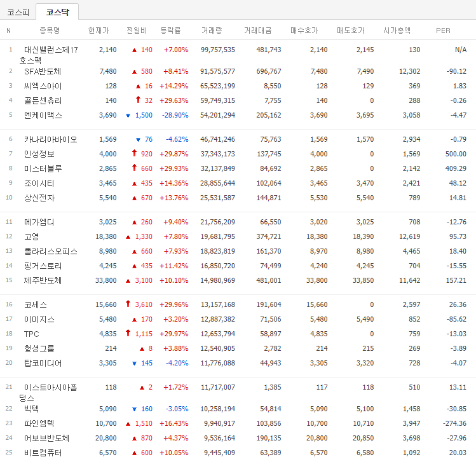Click the price 33,800 in 현재가 column
476x464 pixels.
(x=106, y=280)
